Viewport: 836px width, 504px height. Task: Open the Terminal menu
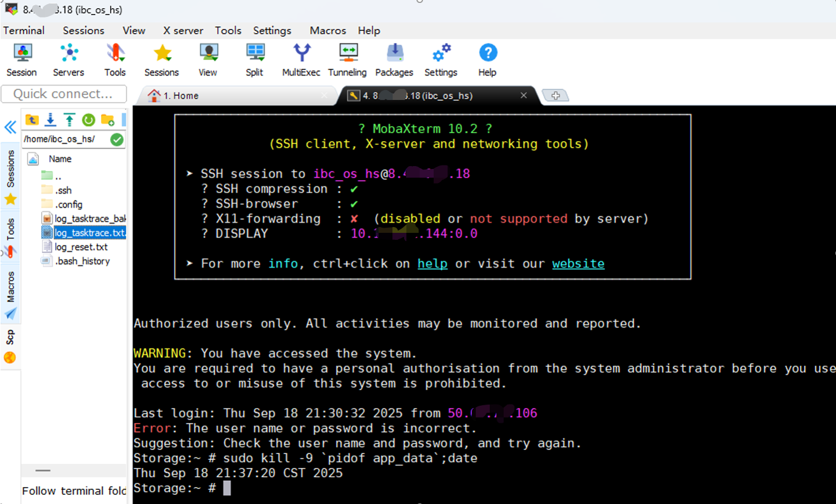click(24, 31)
